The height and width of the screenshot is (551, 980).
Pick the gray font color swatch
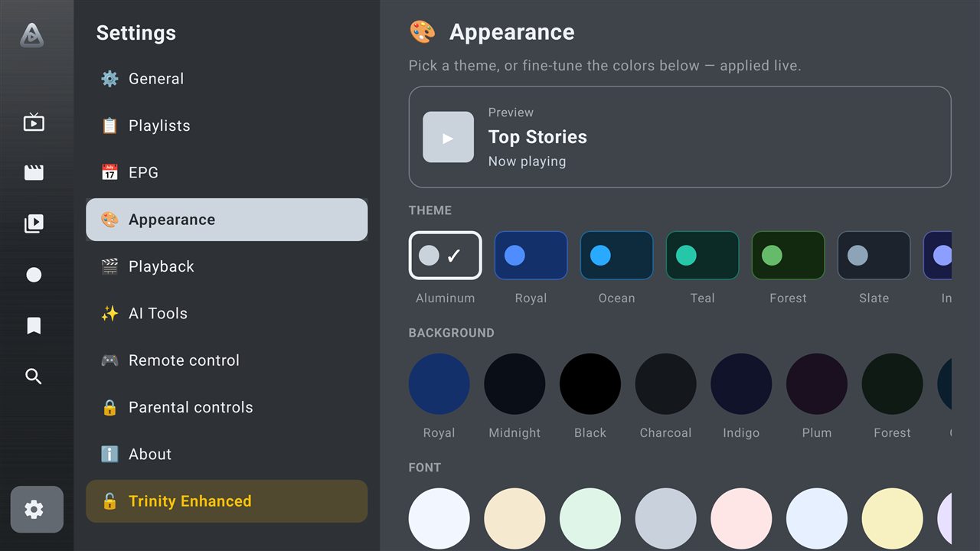click(665, 519)
